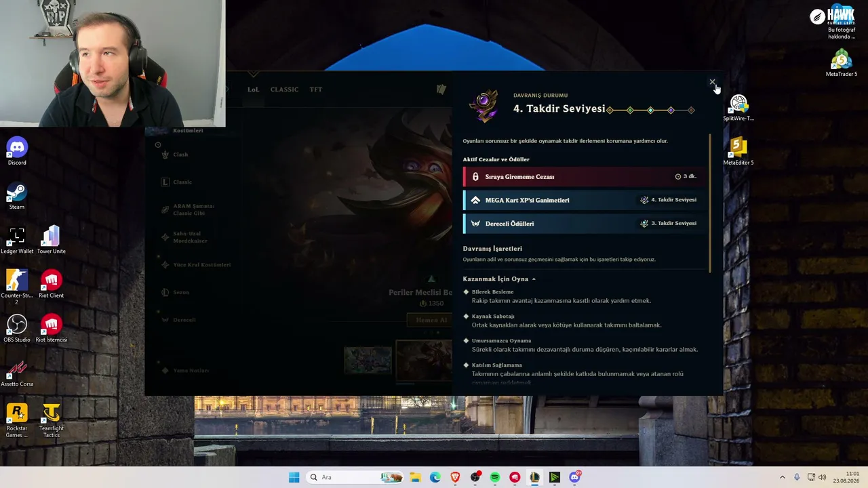Click the 3 dk. timer clock icon
Viewport: 868px width, 488px height.
[678, 176]
